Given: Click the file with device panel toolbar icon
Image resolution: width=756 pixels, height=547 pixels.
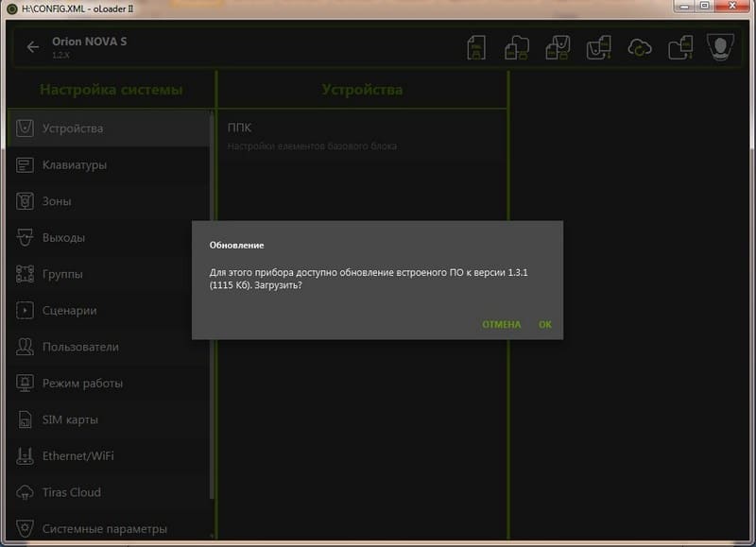Looking at the screenshot, I should click(558, 48).
